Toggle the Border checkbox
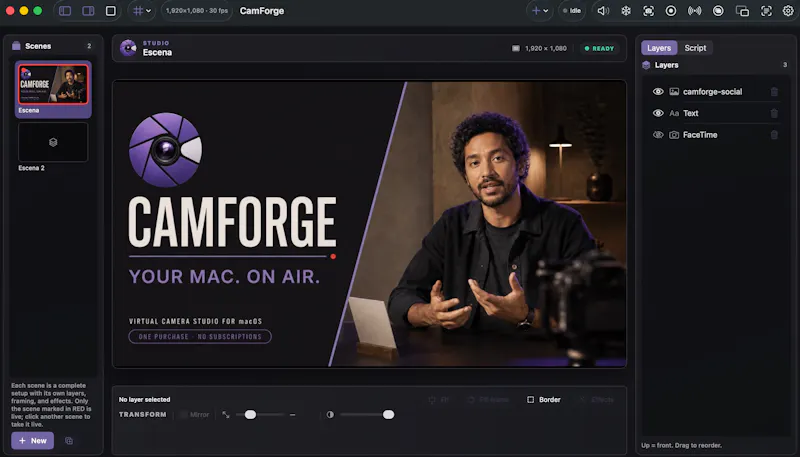 click(x=531, y=400)
